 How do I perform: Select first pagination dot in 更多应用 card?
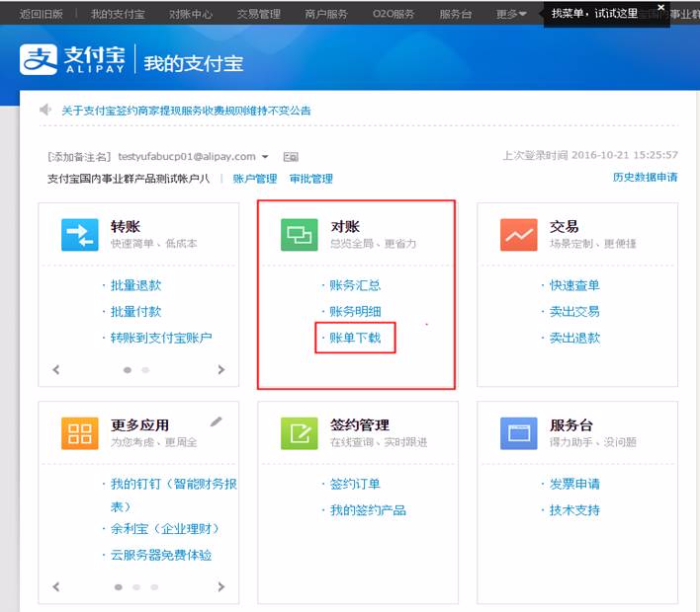(118, 587)
